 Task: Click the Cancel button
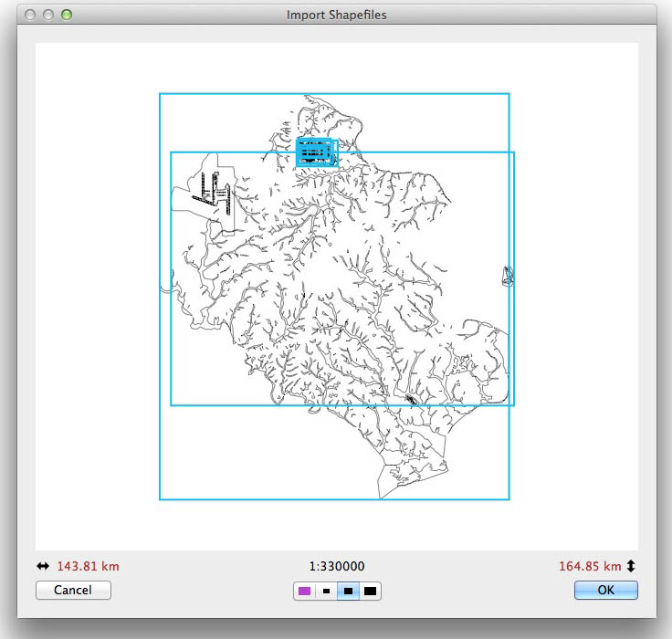[x=73, y=590]
